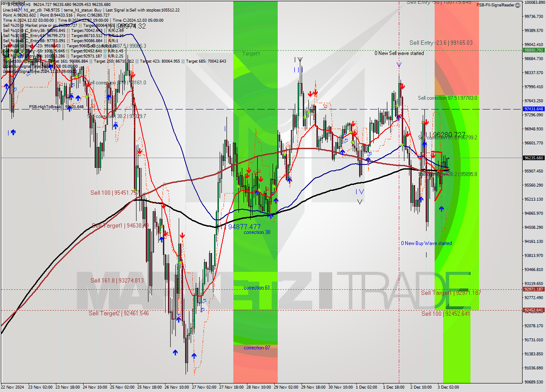The image size is (546, 392).
Task: Click the 96280.727 Point C label
Action: 449,135
